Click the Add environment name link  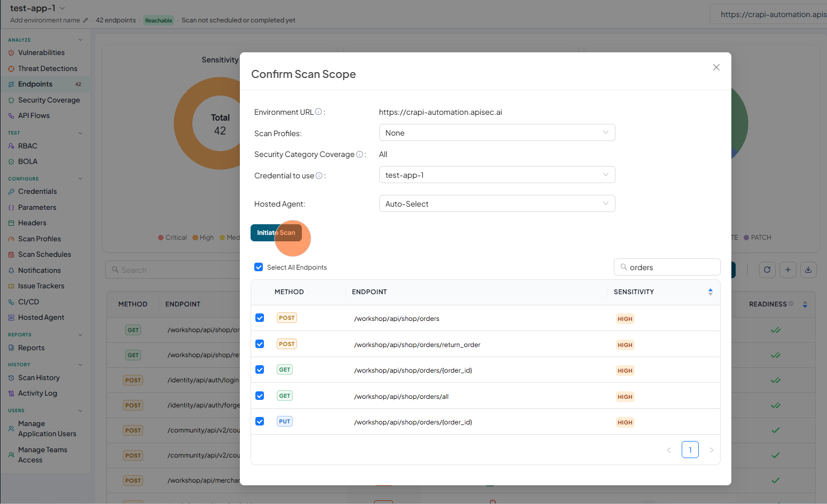45,20
